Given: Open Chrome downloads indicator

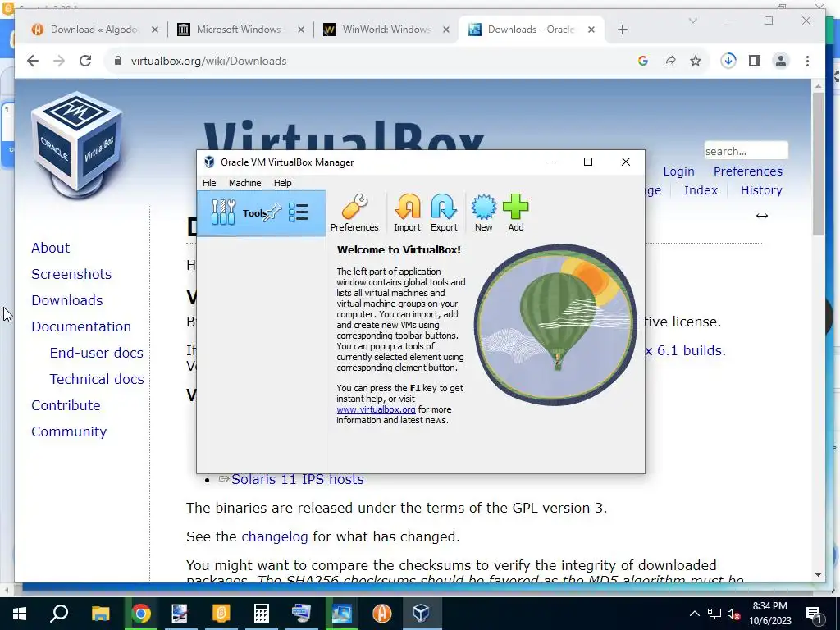Looking at the screenshot, I should pyautogui.click(x=728, y=61).
